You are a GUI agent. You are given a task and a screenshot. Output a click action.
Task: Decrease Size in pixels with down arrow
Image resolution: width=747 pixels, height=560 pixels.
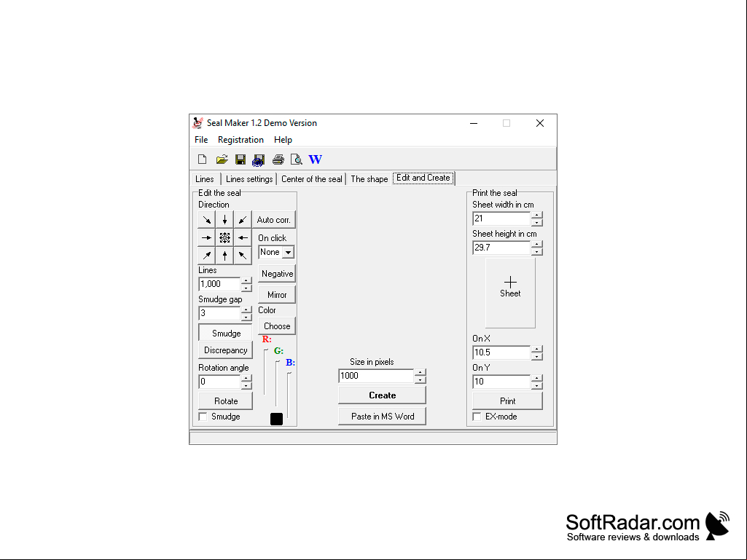tap(421, 379)
